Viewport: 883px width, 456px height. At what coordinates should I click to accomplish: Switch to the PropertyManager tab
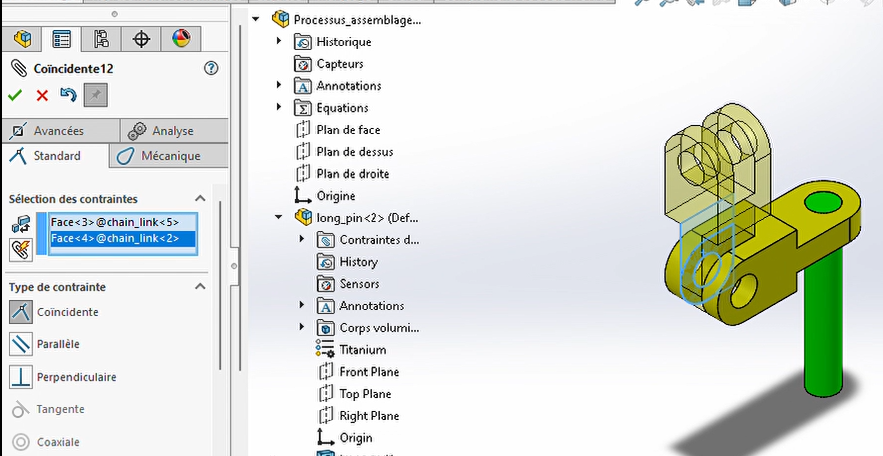pyautogui.click(x=61, y=39)
